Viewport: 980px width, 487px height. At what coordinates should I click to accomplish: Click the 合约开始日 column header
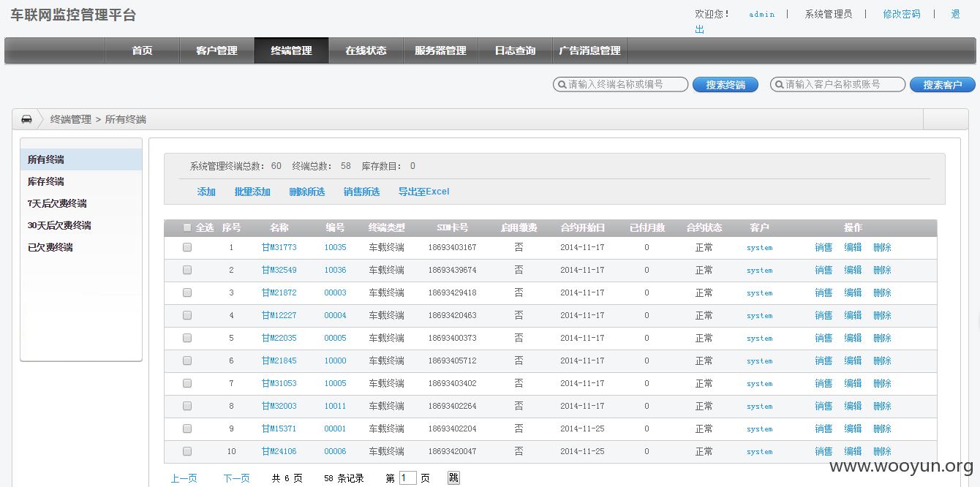pos(583,227)
